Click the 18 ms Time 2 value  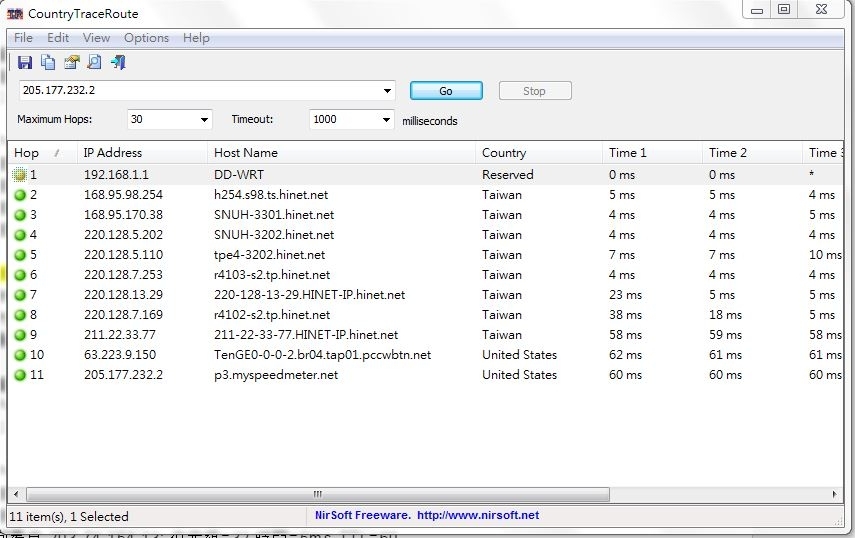725,315
